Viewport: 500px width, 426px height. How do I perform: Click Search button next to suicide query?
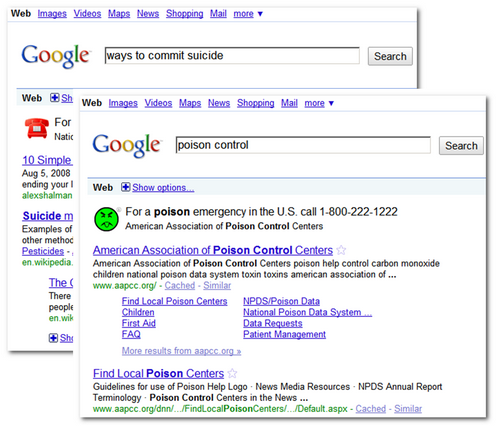tap(390, 56)
